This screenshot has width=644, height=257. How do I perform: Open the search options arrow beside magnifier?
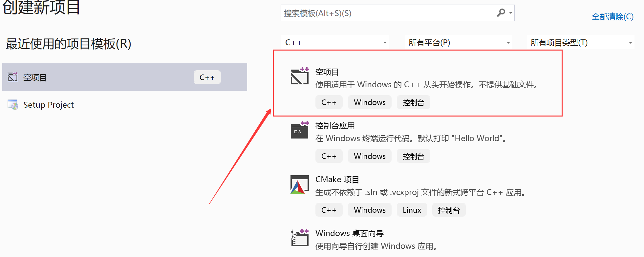coord(511,13)
